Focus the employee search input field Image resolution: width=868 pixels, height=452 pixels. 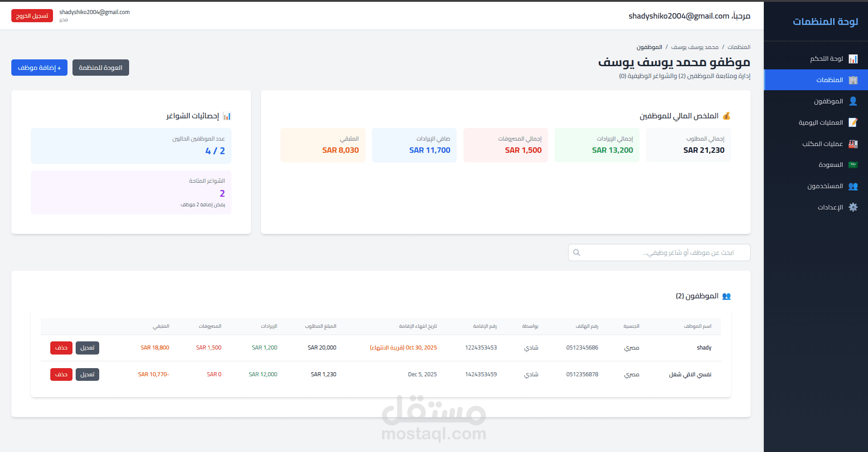click(659, 253)
